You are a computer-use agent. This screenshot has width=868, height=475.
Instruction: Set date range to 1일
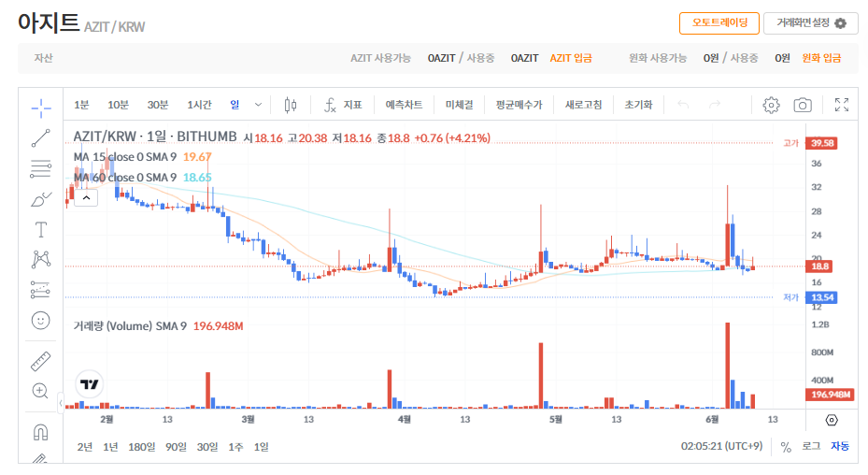(x=261, y=447)
